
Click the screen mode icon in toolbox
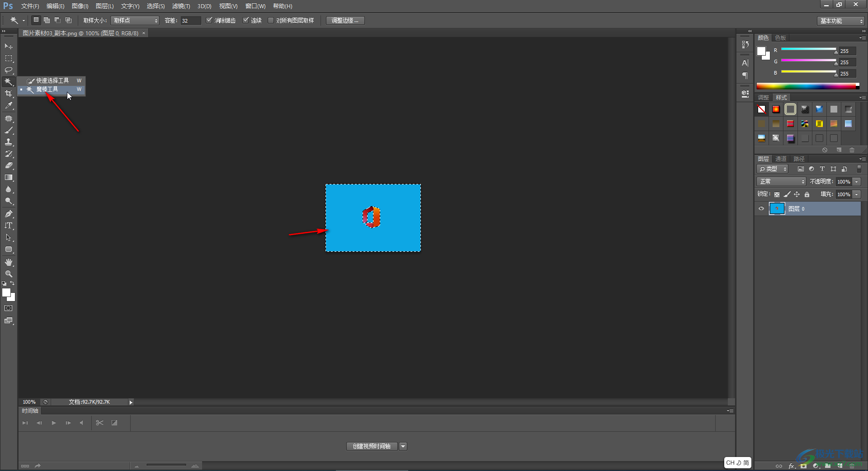[x=9, y=320]
